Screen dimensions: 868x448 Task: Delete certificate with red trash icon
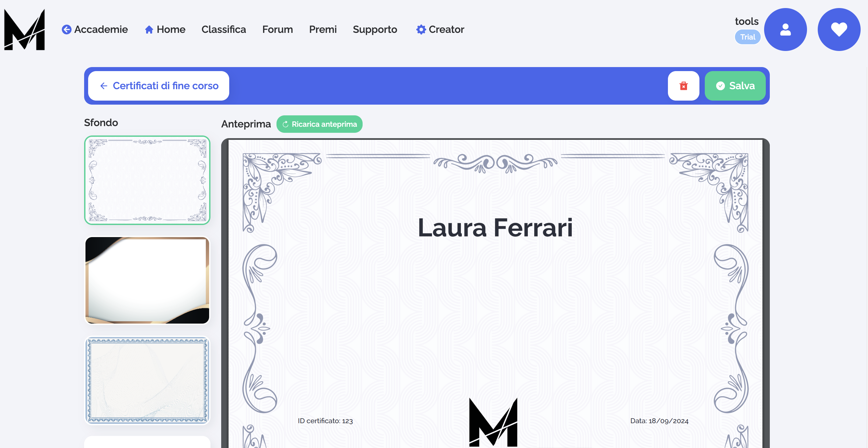pos(683,86)
